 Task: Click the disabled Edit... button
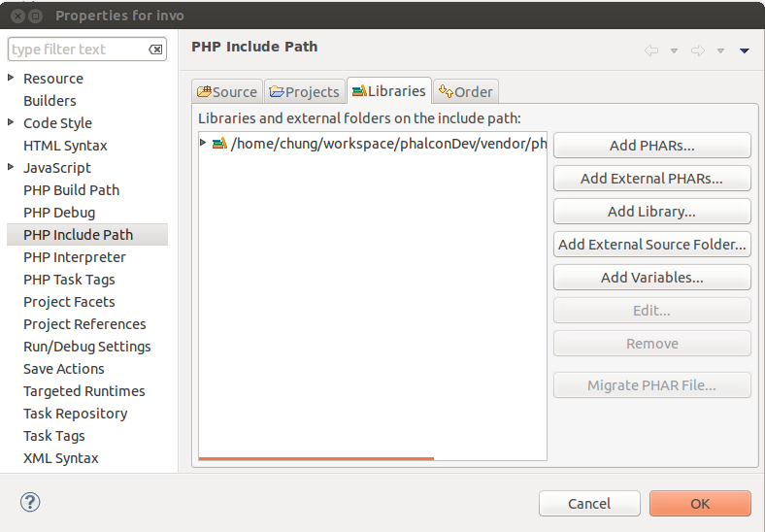(x=651, y=311)
